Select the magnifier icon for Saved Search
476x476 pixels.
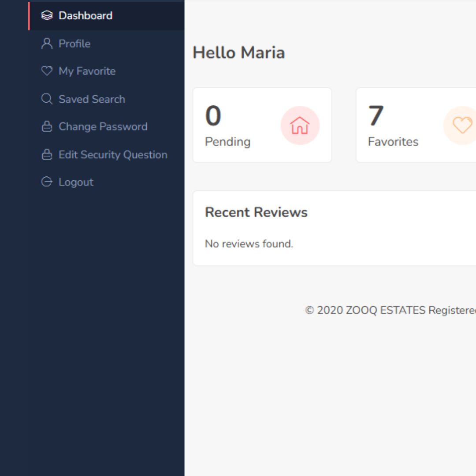point(46,99)
